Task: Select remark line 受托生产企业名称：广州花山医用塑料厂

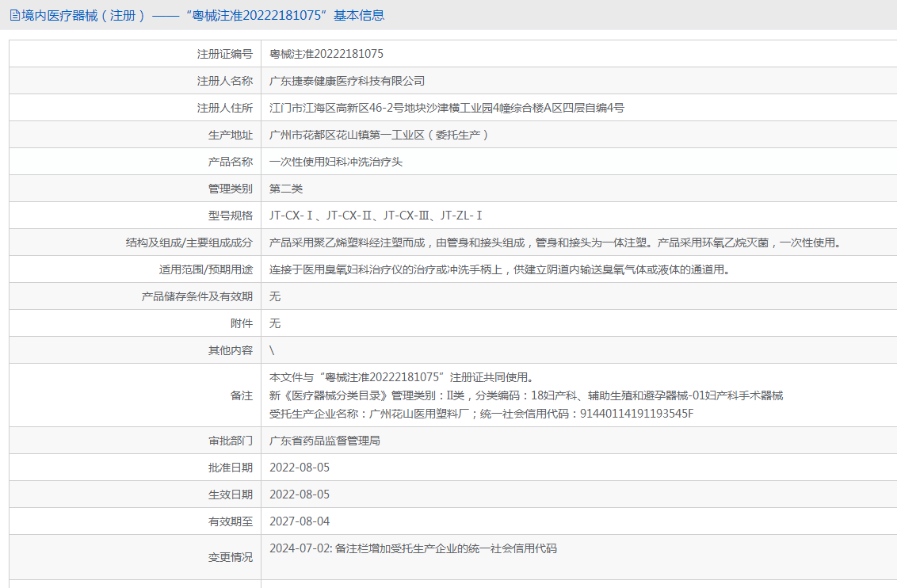Action: coord(481,414)
